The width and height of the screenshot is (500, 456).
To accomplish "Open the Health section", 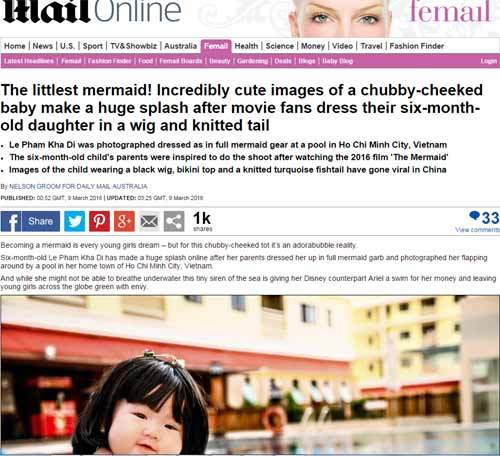I will click(x=246, y=46).
